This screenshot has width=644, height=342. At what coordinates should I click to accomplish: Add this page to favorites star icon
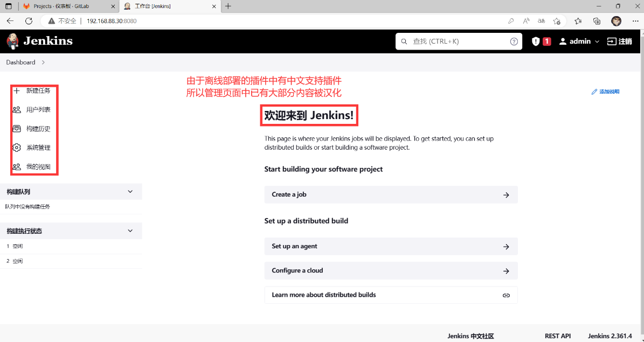pos(557,21)
